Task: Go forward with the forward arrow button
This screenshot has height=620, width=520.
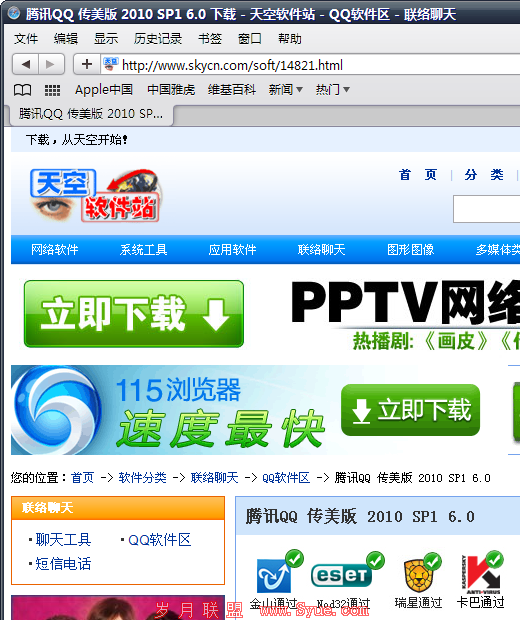Action: [x=51, y=64]
